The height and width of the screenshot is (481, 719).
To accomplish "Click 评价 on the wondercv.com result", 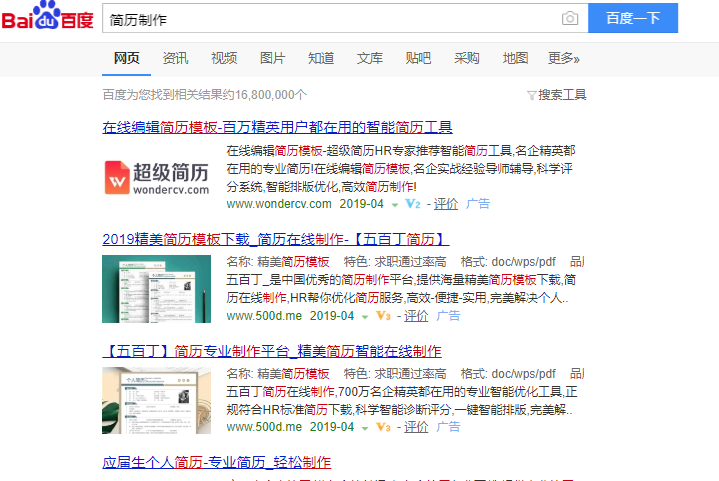I will click(x=446, y=204).
